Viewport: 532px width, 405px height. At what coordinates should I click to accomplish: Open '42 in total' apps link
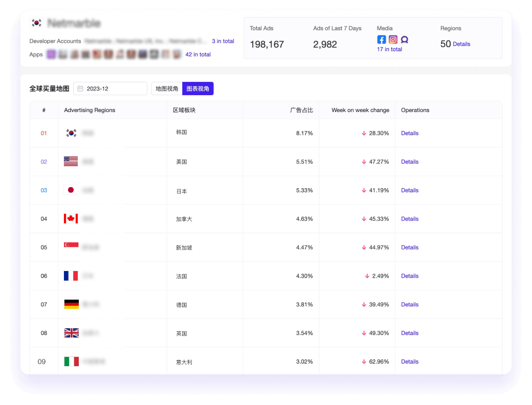198,55
